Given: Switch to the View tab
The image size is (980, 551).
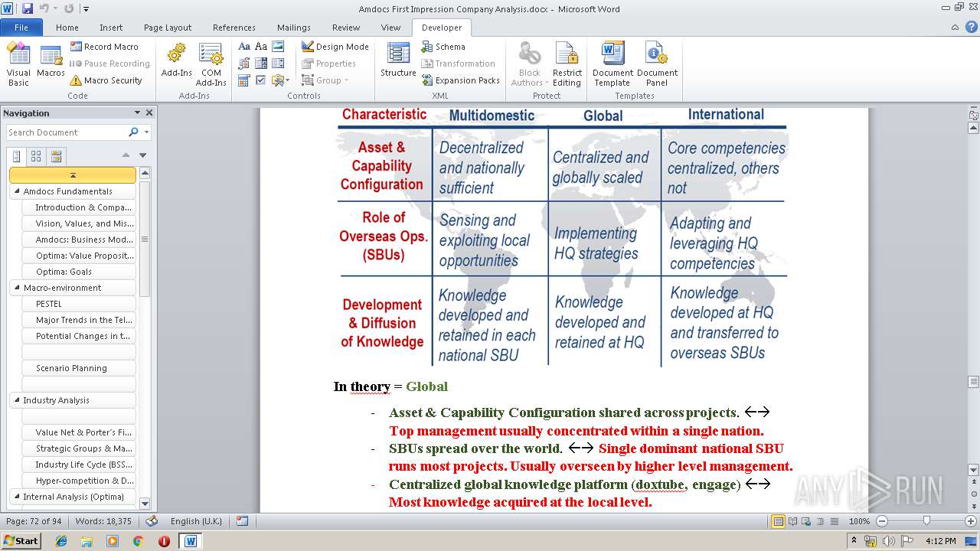Looking at the screenshot, I should point(390,28).
